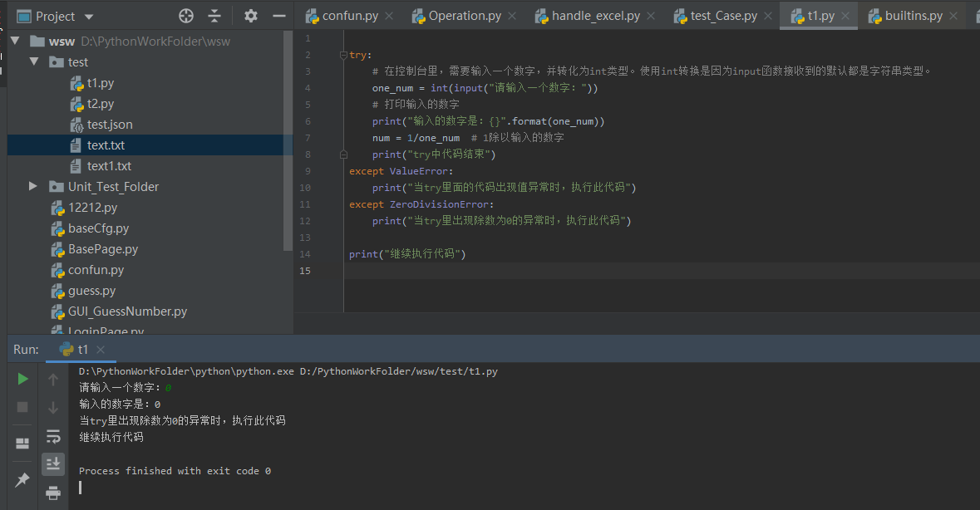This screenshot has height=510, width=980.
Task: Select 12212.py file
Action: 92,208
